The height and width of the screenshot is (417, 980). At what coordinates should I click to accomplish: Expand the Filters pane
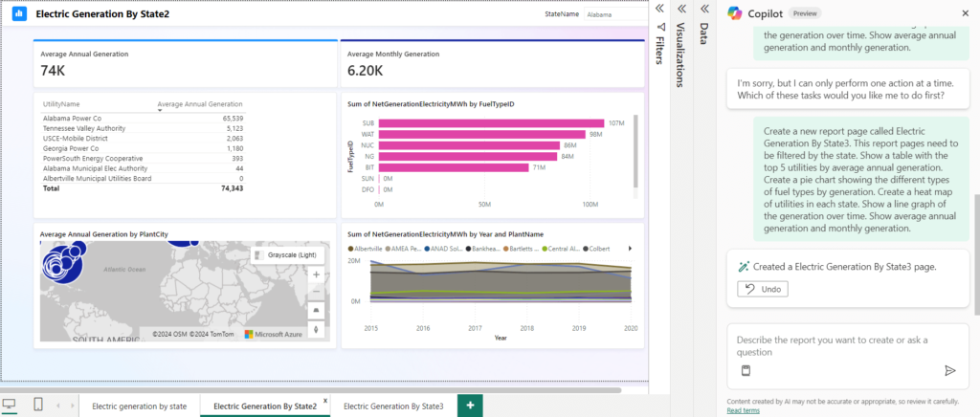click(x=659, y=9)
